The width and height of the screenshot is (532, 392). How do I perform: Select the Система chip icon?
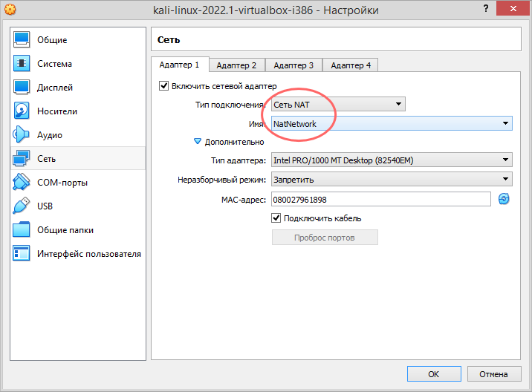pyautogui.click(x=22, y=63)
